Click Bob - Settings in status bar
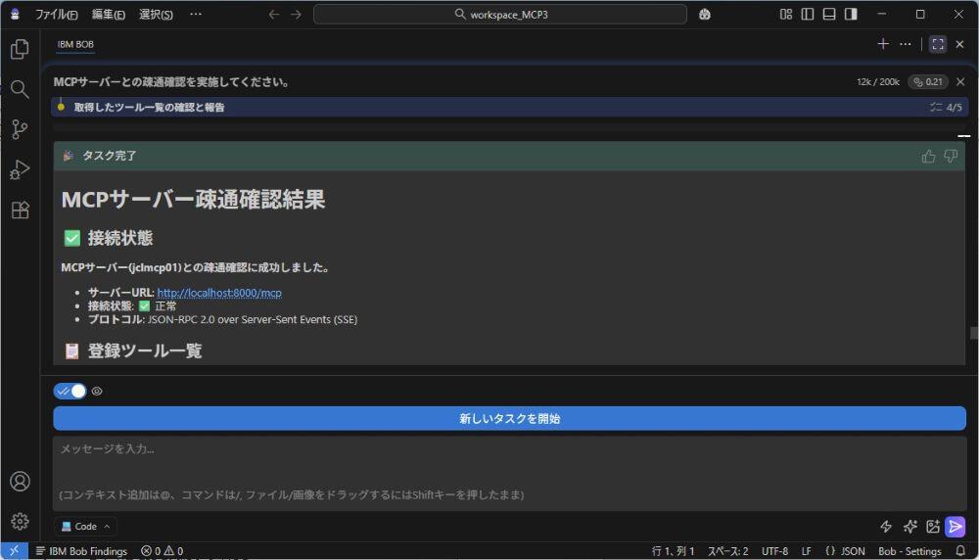This screenshot has height=560, width=979. pos(909,550)
